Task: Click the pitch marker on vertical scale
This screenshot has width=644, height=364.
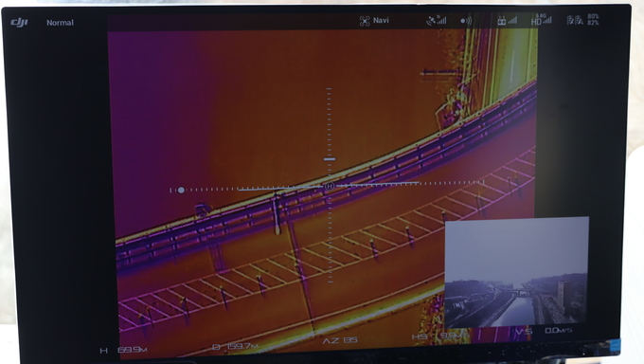Action: pyautogui.click(x=330, y=158)
